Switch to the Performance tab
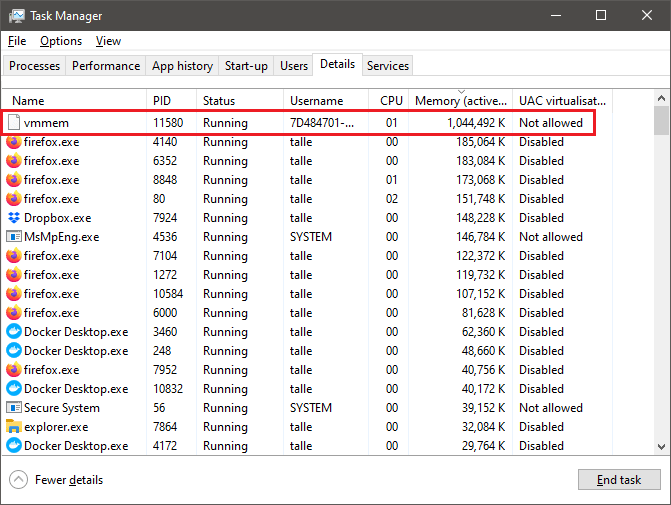This screenshot has height=505, width=671. 106,66
